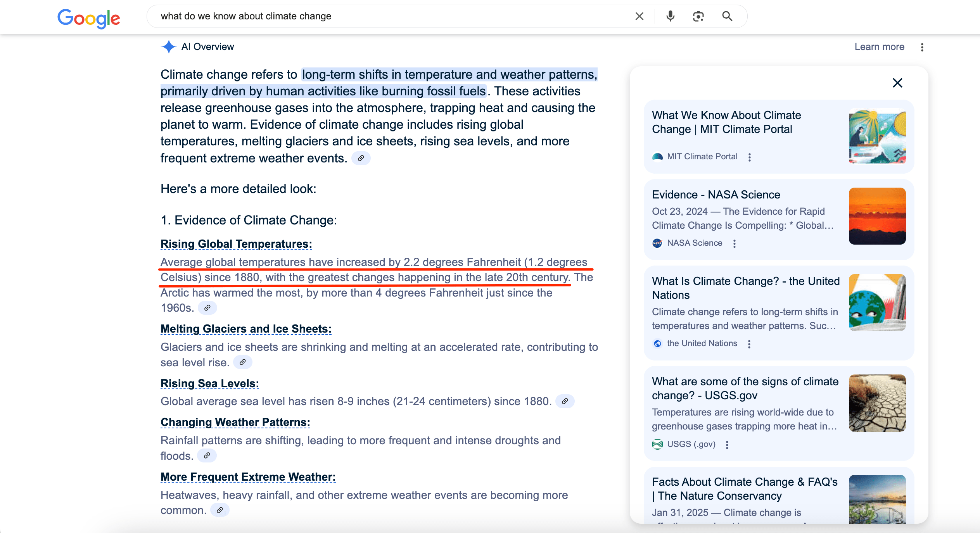
Task: Click 'More Frequent Extreme Weather:' heading link
Action: (x=248, y=477)
